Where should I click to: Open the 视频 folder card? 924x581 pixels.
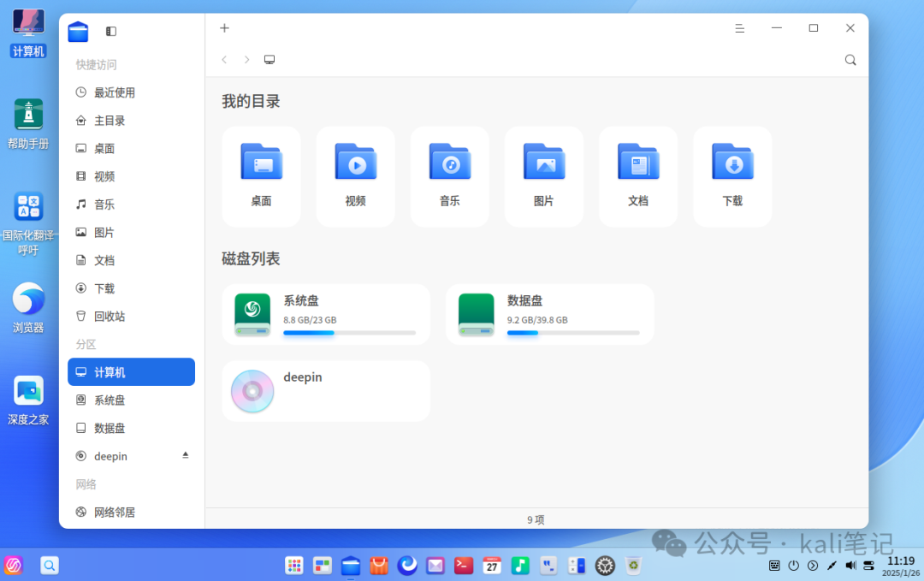tap(355, 177)
